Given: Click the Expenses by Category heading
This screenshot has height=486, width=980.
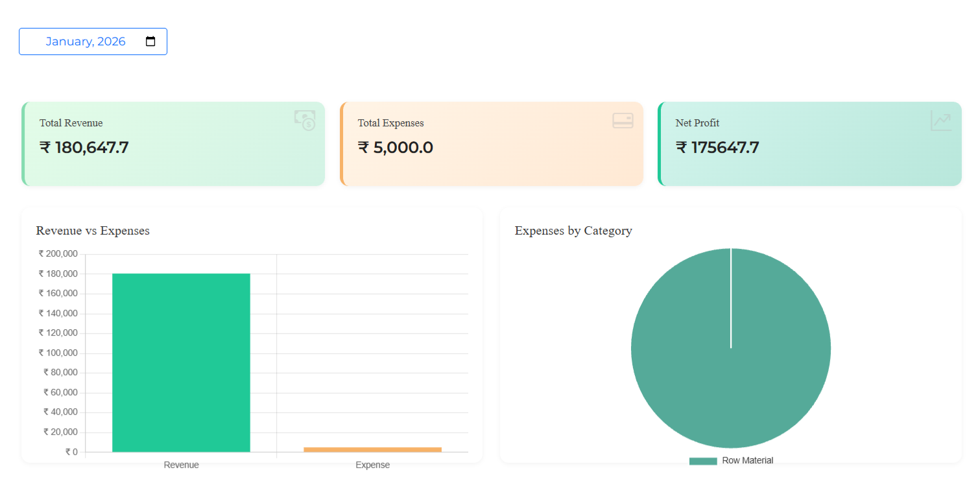Looking at the screenshot, I should tap(573, 231).
